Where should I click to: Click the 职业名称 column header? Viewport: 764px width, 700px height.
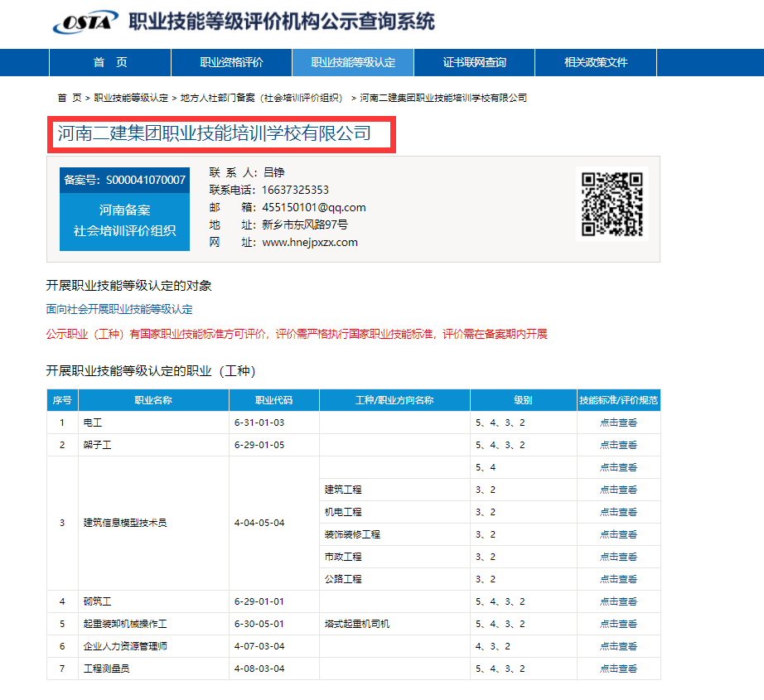[x=153, y=400]
